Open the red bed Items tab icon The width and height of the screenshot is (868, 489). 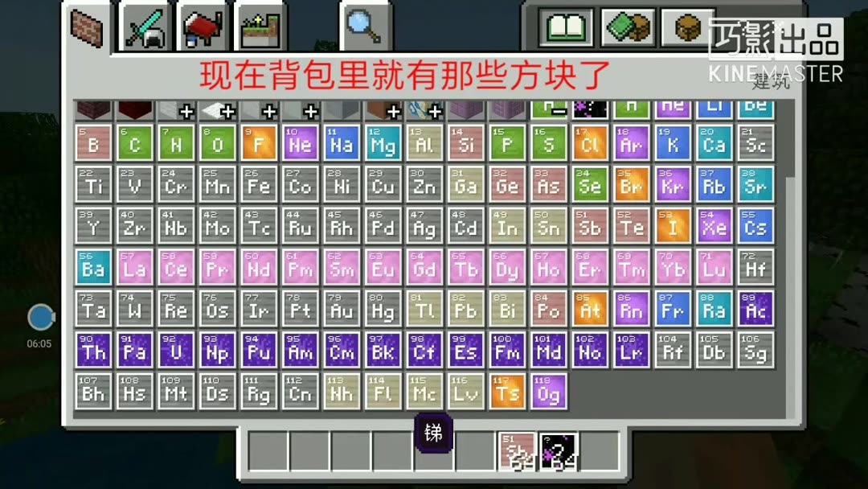[199, 23]
